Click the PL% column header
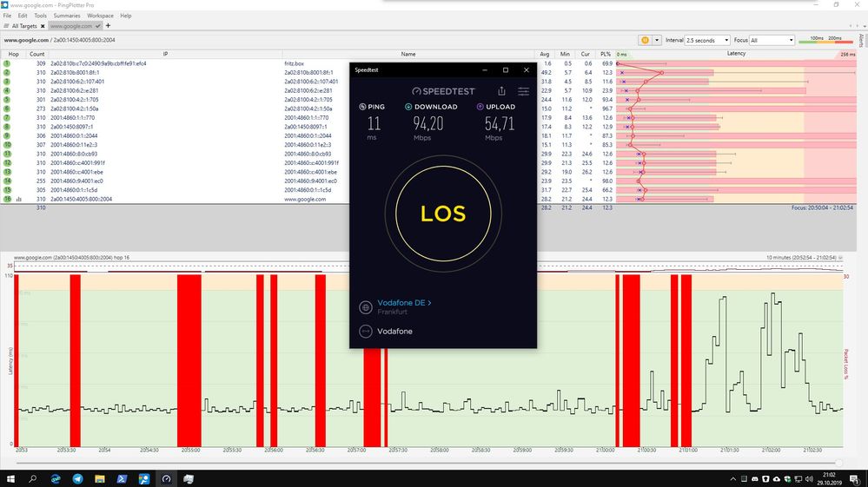This screenshot has height=487, width=868. pyautogui.click(x=606, y=54)
